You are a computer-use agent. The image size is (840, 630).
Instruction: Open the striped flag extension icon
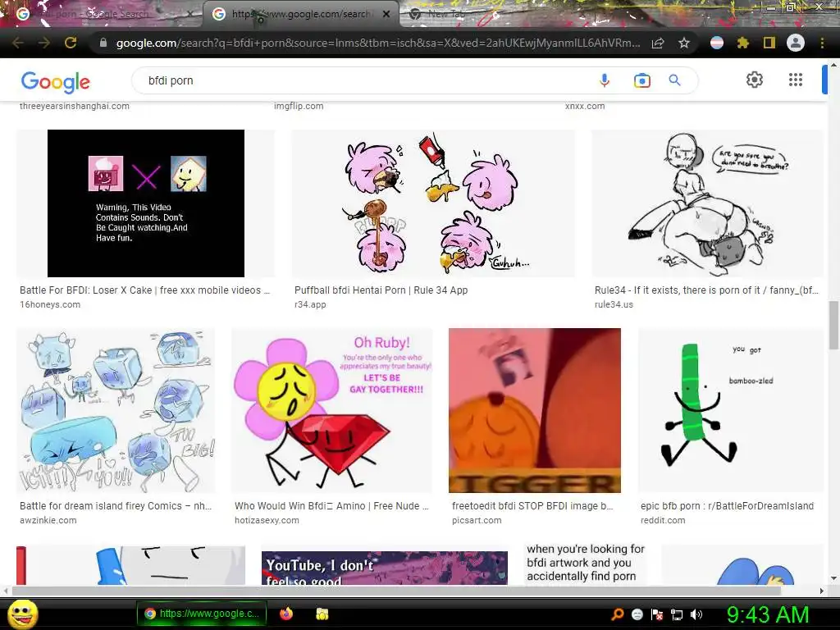717,43
